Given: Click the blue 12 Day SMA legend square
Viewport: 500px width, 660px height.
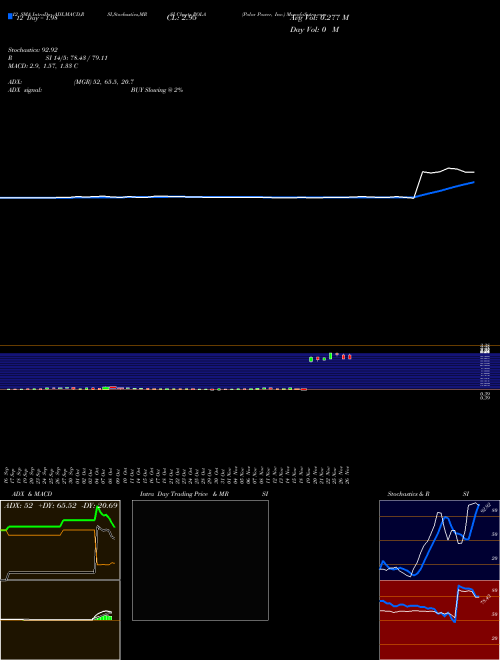Looking at the screenshot, I should pyautogui.click(x=10, y=16).
